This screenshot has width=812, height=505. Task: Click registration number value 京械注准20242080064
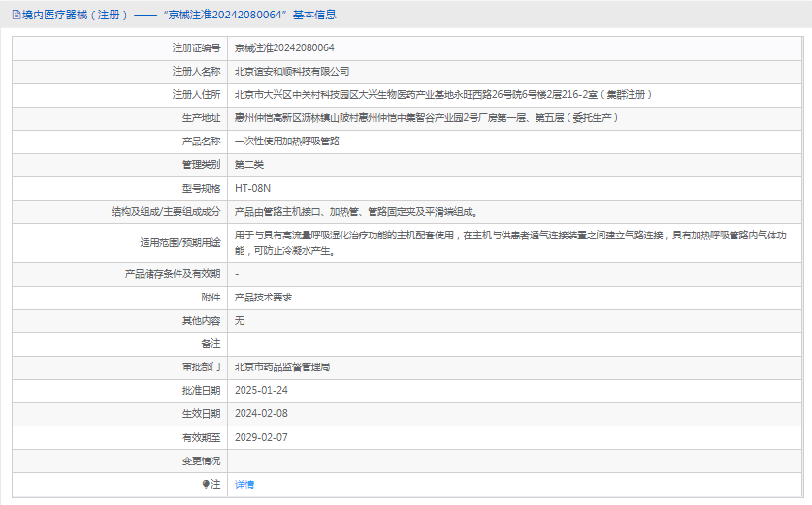pyautogui.click(x=284, y=48)
